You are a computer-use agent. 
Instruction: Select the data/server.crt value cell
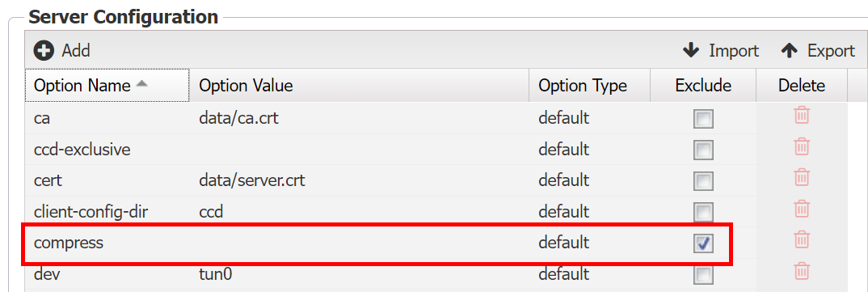(360, 180)
